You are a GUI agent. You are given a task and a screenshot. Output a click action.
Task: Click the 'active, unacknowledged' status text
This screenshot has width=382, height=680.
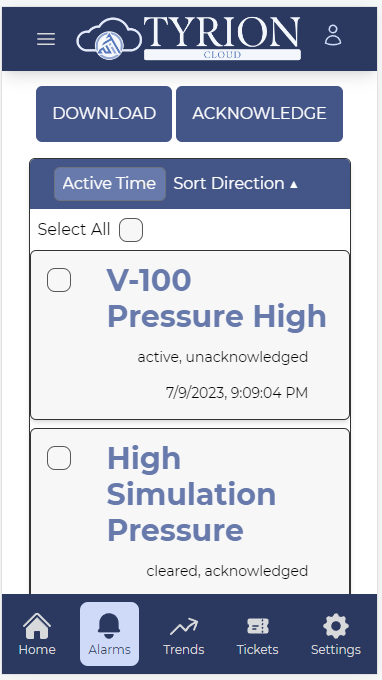click(x=223, y=357)
